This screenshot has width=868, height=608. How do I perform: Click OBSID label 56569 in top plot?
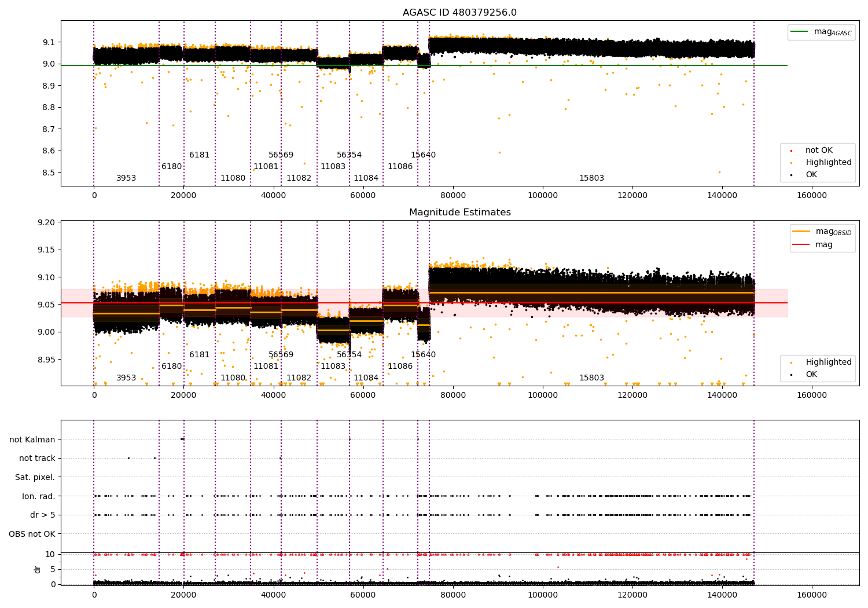tap(281, 155)
